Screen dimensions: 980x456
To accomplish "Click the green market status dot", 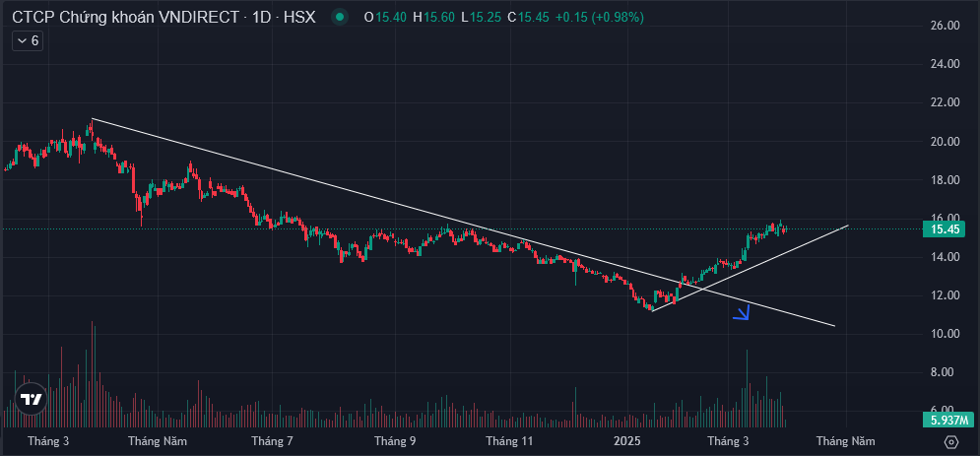I will click(340, 17).
